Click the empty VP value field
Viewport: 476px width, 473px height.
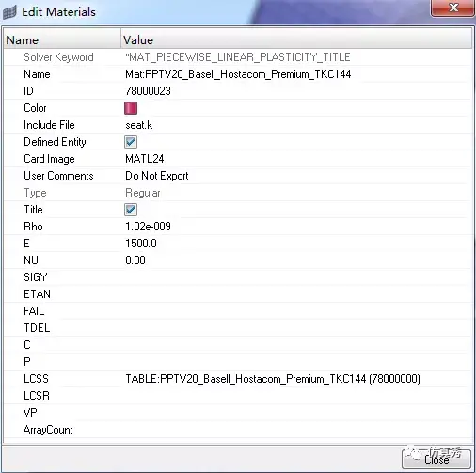[296, 413]
